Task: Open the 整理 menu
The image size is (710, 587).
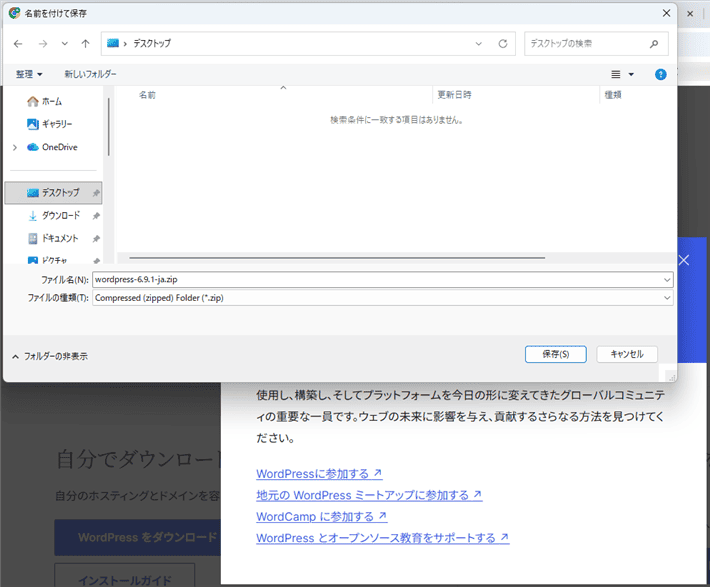Action: [29, 74]
